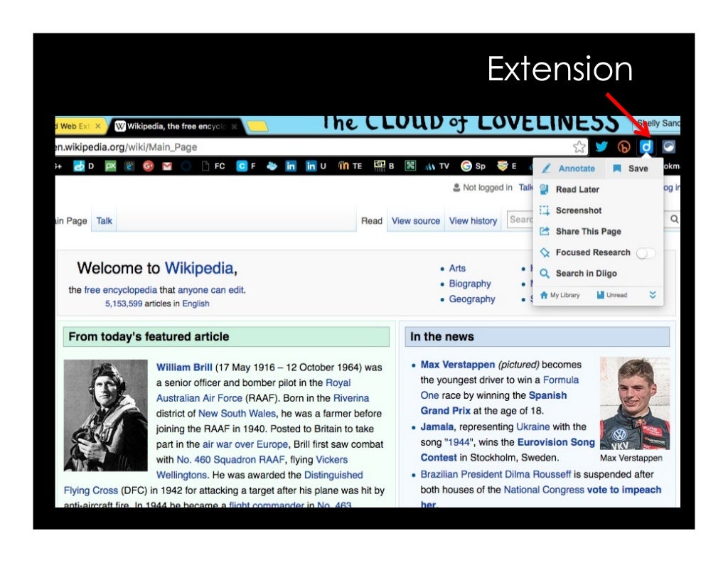Select the Read tab
Screen dimensions: 728x563
coord(372,221)
